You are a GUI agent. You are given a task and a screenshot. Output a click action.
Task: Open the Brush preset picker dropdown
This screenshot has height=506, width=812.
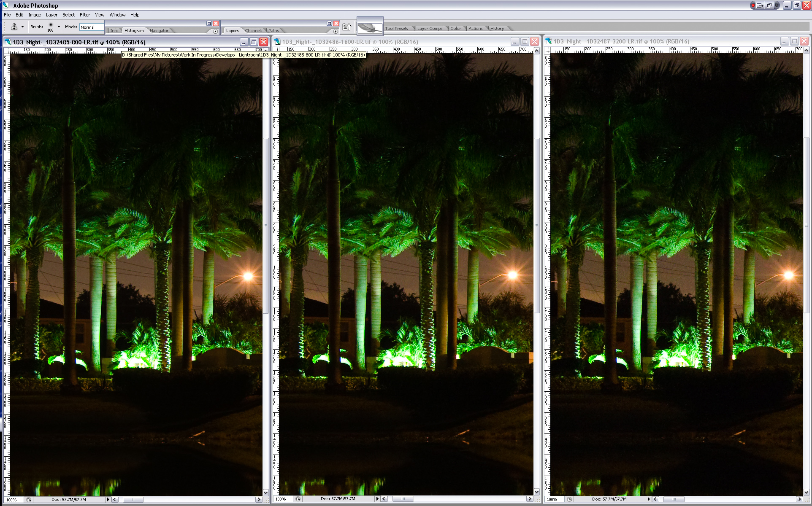pyautogui.click(x=59, y=27)
